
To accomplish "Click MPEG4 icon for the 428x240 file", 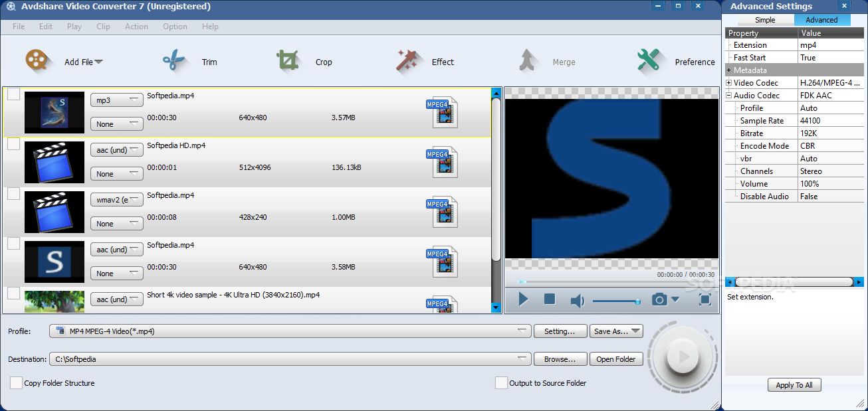I will [442, 212].
